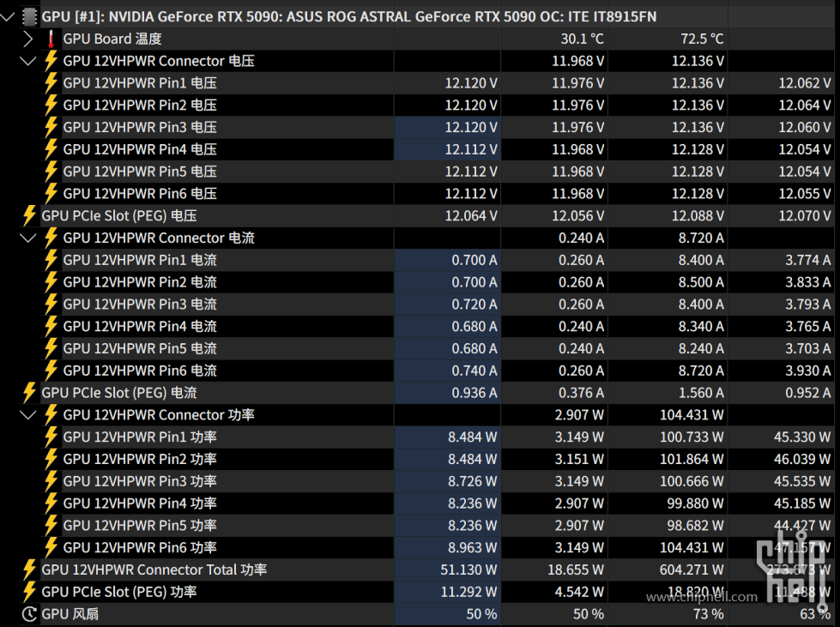Image resolution: width=840 pixels, height=627 pixels.
Task: Click the 0.740 A Pin6 current value
Action: [474, 371]
